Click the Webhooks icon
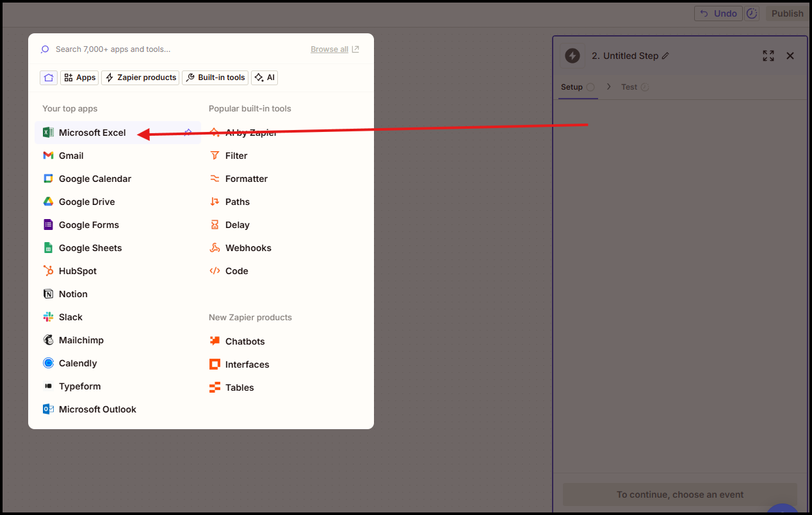Viewport: 812px width, 515px height. (x=215, y=248)
